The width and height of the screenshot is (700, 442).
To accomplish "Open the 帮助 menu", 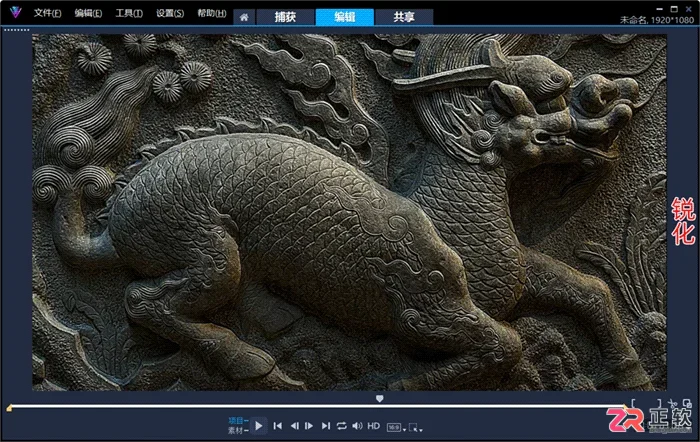I will (x=212, y=13).
